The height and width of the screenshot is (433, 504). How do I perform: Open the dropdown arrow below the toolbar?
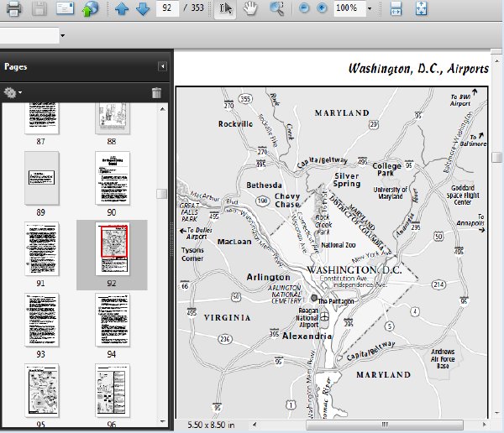[63, 35]
